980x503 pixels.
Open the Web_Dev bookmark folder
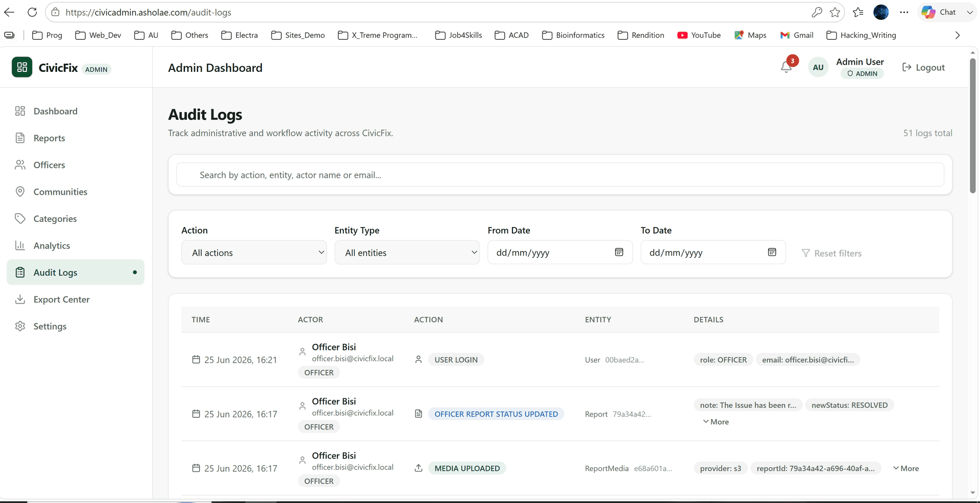(98, 35)
